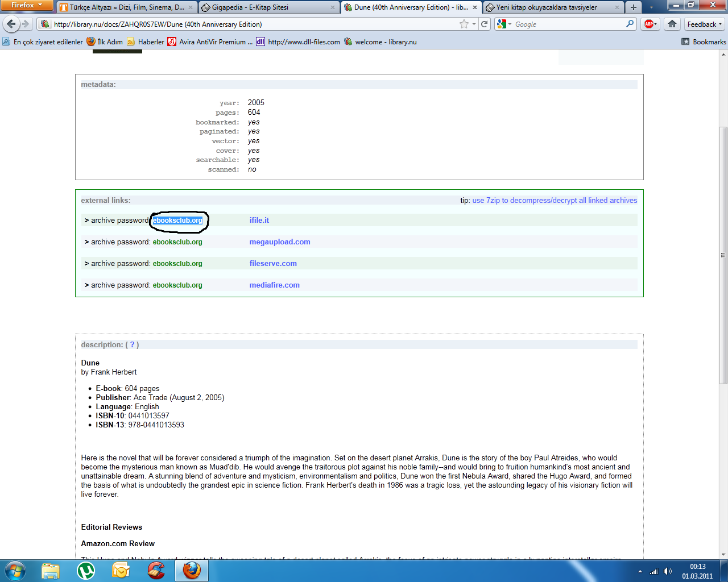This screenshot has width=728, height=582.
Task: Open the megaupload.com download link
Action: point(280,242)
